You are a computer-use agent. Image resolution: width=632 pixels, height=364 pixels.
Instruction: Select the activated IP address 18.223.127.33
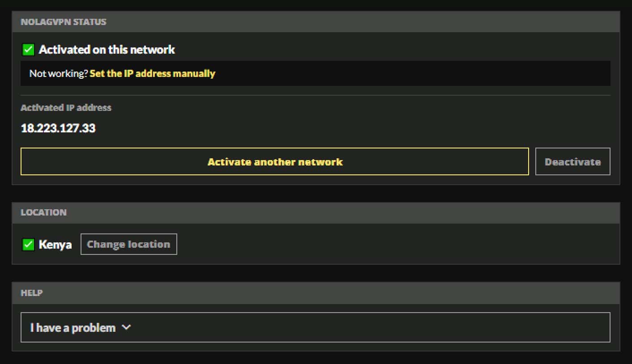[x=58, y=128]
